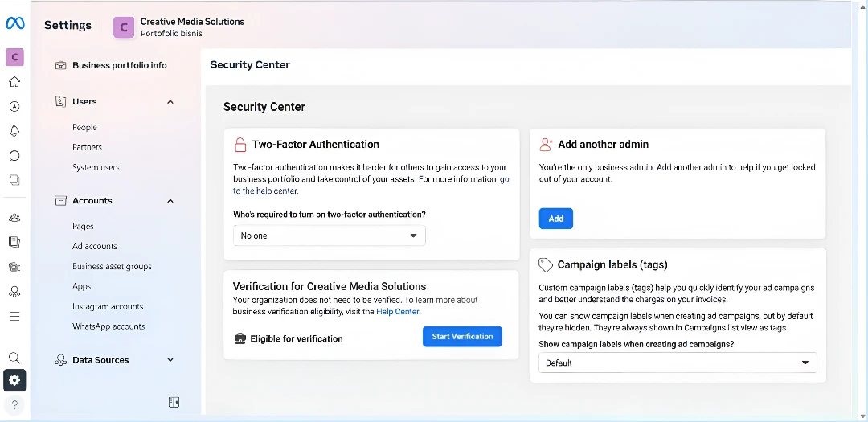Open the compass-style icon below Home
Screen dimensions: 868x422
(14, 106)
